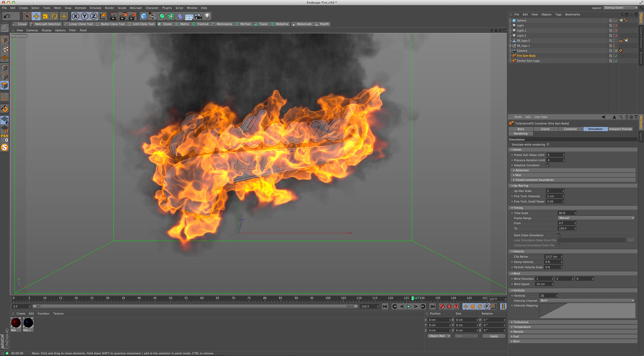Viewport: 644px width, 356px height.
Task: Toggle Light.1 object enable X mark
Action: 616,31
